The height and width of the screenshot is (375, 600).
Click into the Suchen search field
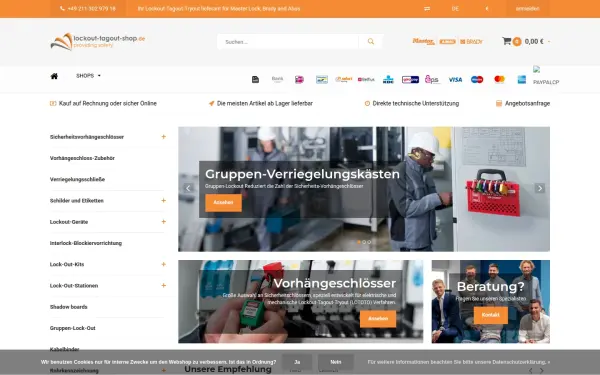click(288, 42)
